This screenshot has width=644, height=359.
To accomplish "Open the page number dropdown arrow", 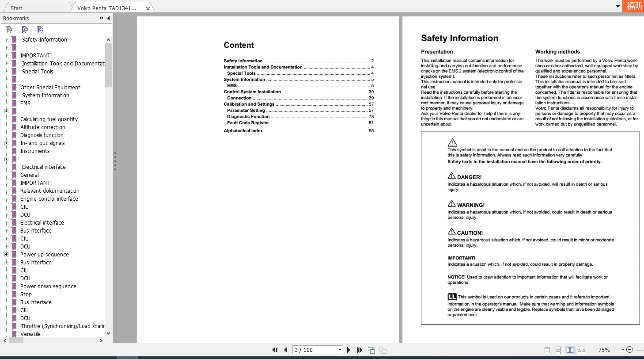I will pos(340,350).
